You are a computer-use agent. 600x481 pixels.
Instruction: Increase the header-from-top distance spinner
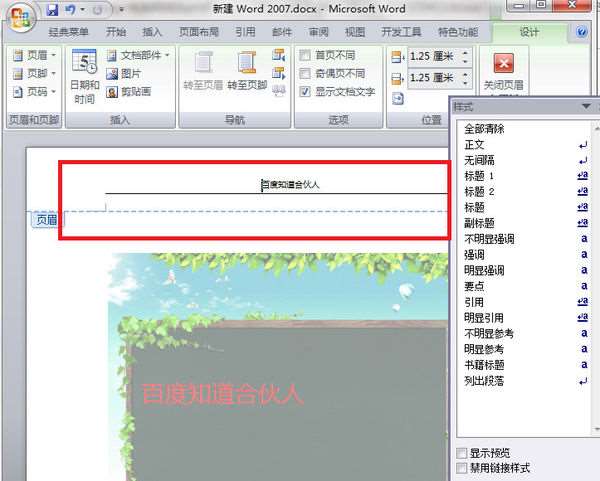466,53
